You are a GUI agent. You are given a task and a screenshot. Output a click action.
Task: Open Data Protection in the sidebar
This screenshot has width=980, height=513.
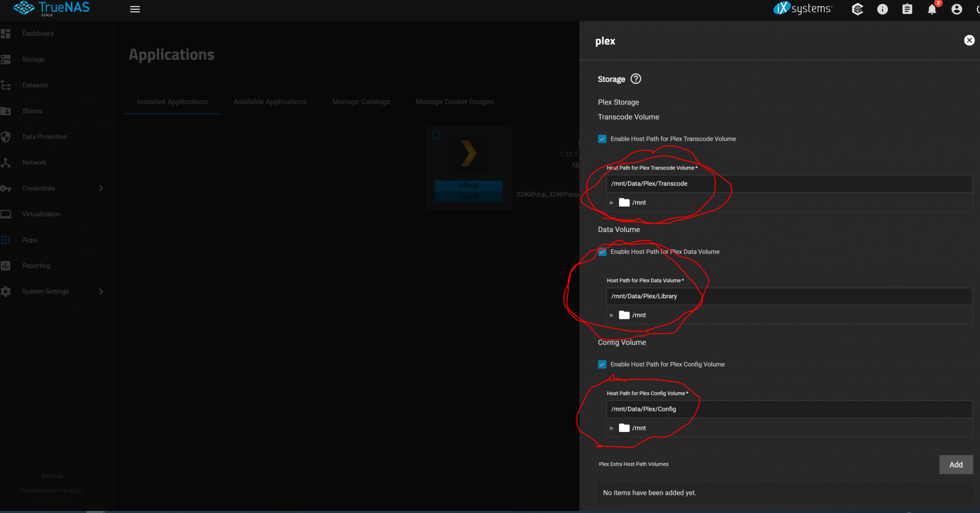coord(44,137)
